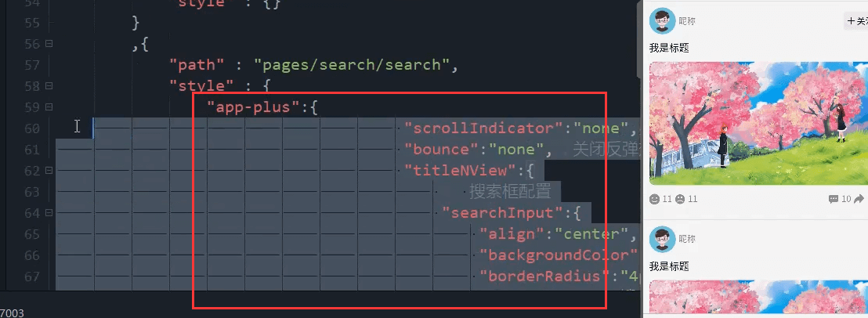Viewport: 868px width, 318px height.
Task: Collapse the "style" fold at line 58
Action: click(x=49, y=85)
